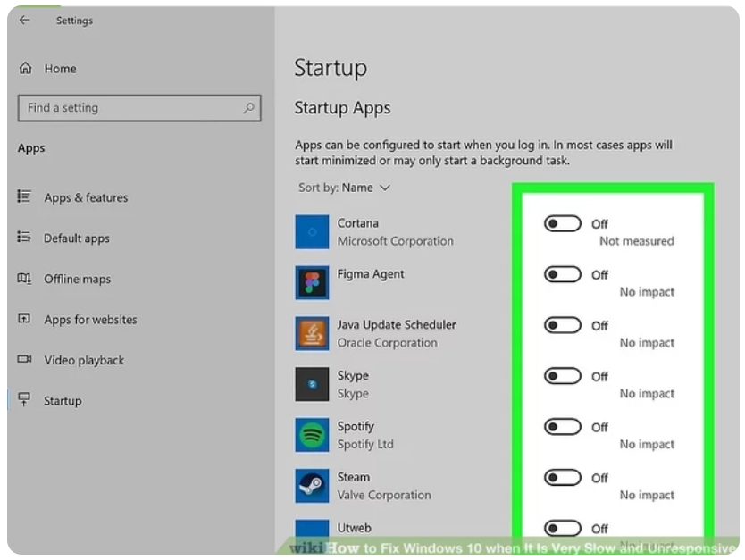Go to Video playback settings
The image size is (745, 560).
pyautogui.click(x=84, y=360)
